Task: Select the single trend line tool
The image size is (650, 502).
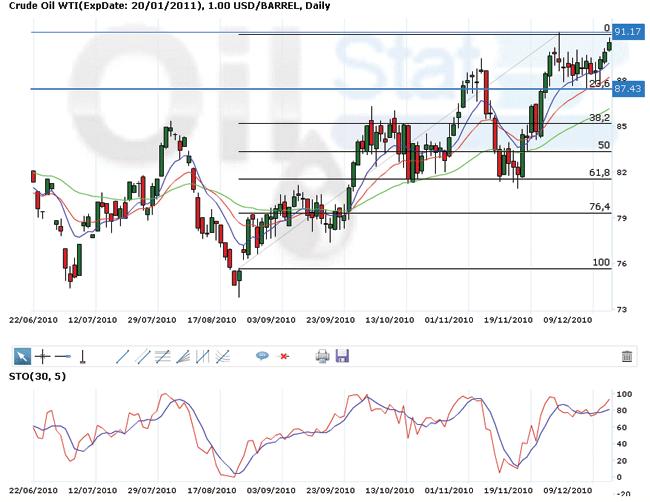Action: (x=122, y=355)
